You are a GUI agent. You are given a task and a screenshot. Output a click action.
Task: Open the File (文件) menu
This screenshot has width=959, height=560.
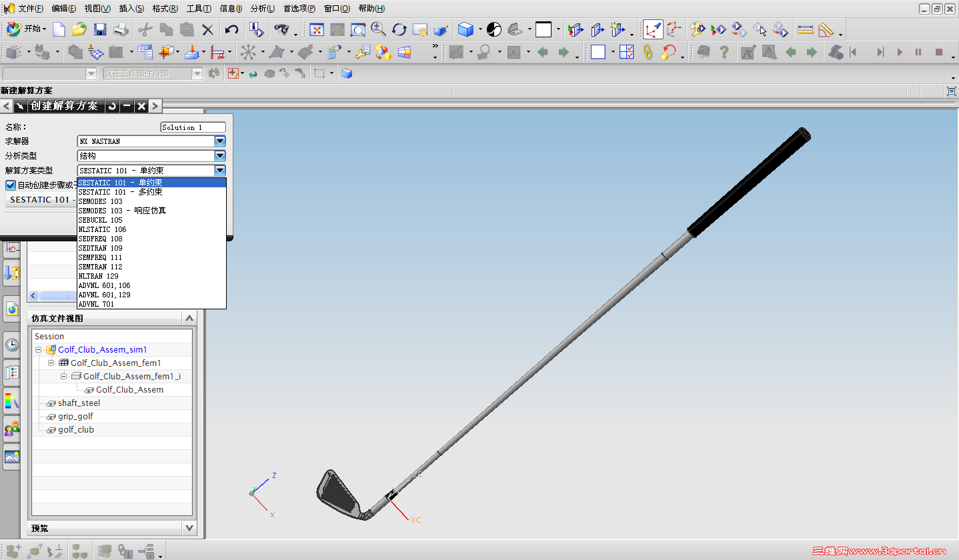[31, 9]
